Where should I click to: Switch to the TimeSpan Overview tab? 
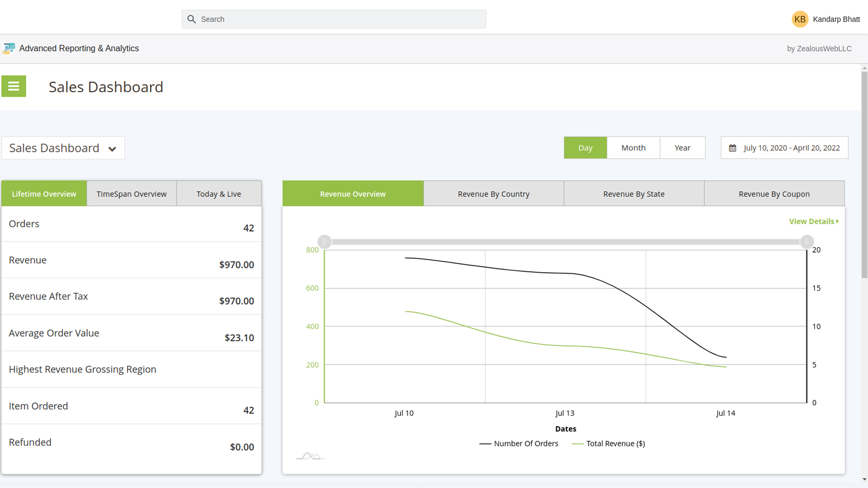pyautogui.click(x=131, y=194)
